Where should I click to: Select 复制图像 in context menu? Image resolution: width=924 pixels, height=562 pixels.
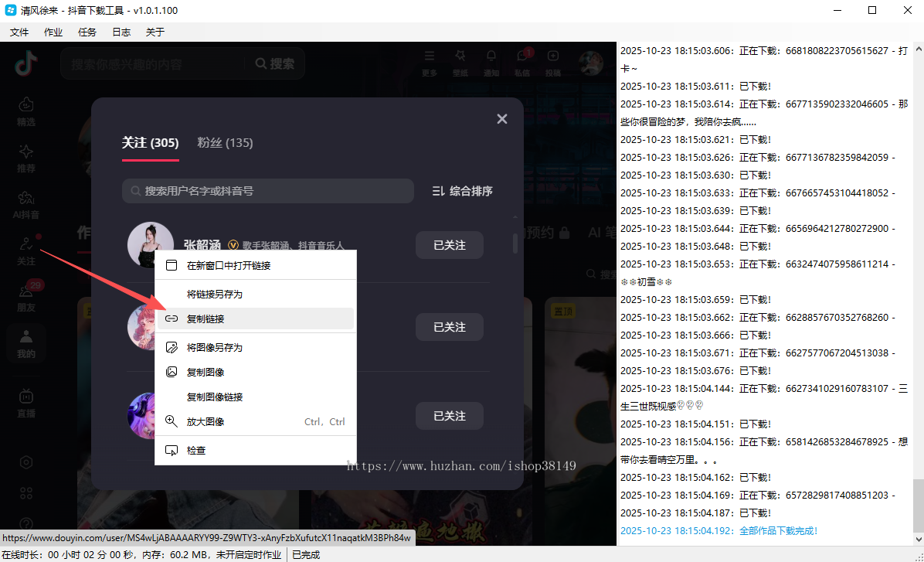coord(255,373)
